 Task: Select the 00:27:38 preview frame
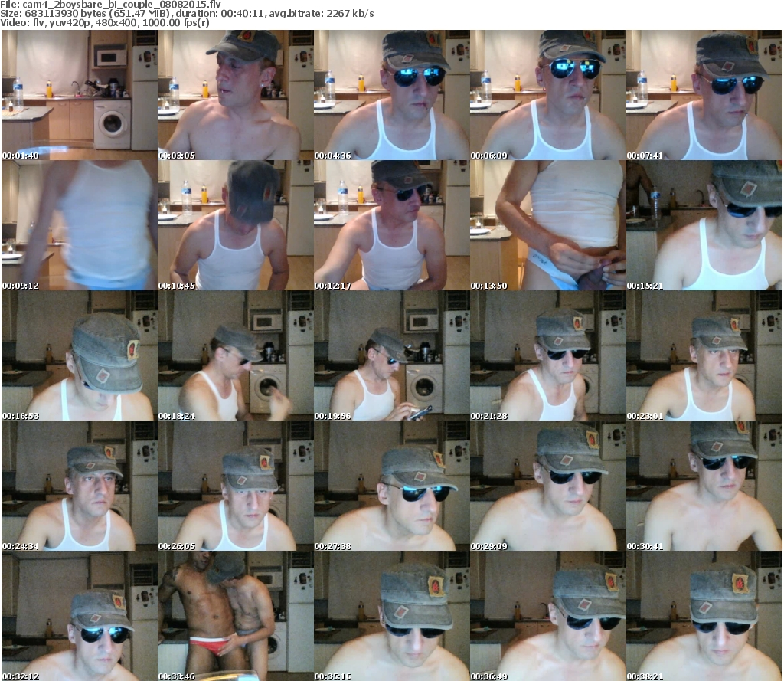click(x=391, y=486)
